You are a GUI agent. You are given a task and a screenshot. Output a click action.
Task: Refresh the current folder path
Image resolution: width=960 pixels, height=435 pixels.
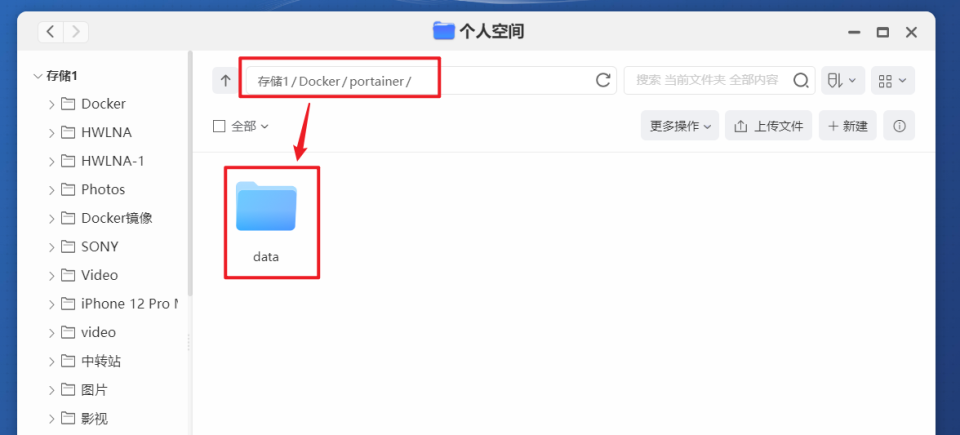tap(603, 80)
